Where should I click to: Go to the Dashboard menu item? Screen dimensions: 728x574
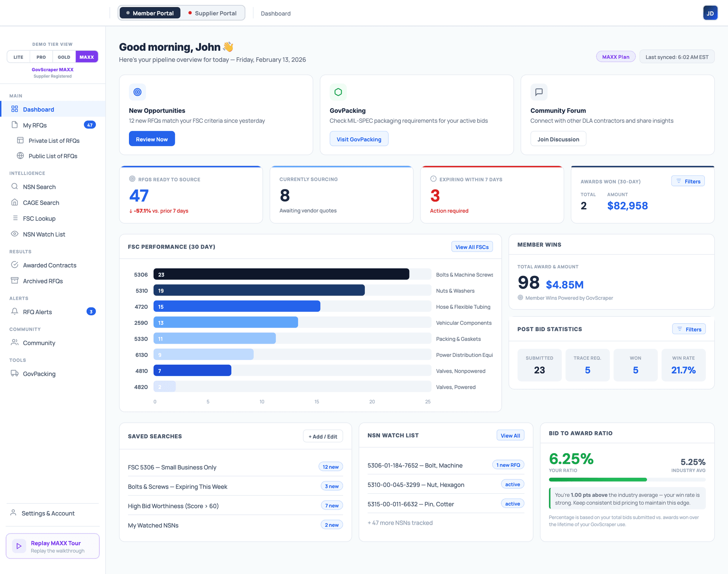coord(38,109)
